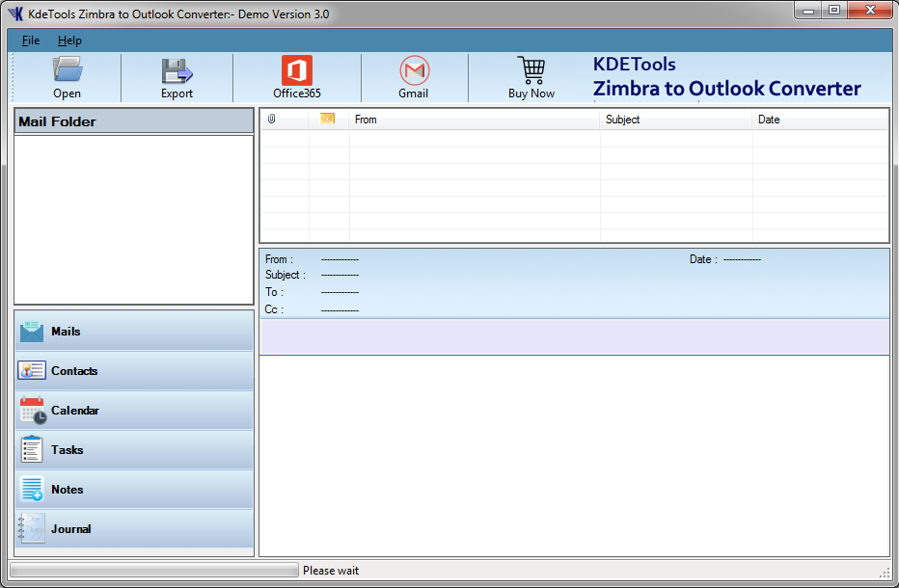Open the File menu
899x588 pixels.
(31, 40)
